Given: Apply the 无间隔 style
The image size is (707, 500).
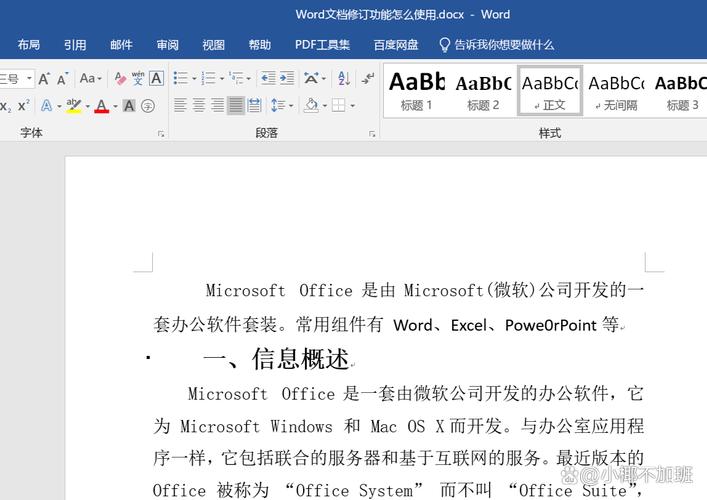Looking at the screenshot, I should (x=616, y=92).
